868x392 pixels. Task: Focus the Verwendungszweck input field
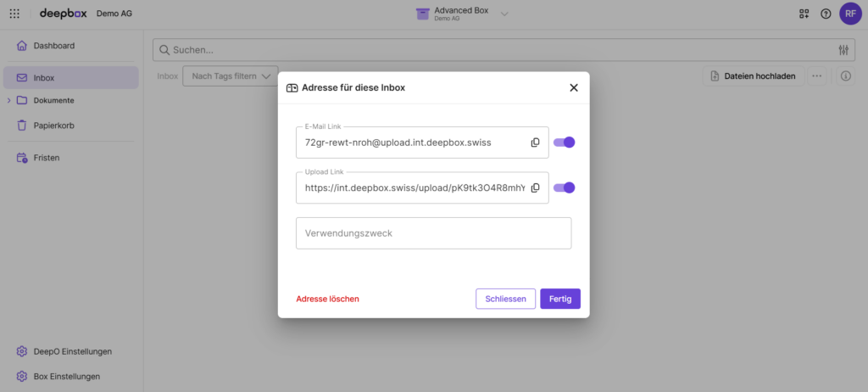click(x=433, y=233)
